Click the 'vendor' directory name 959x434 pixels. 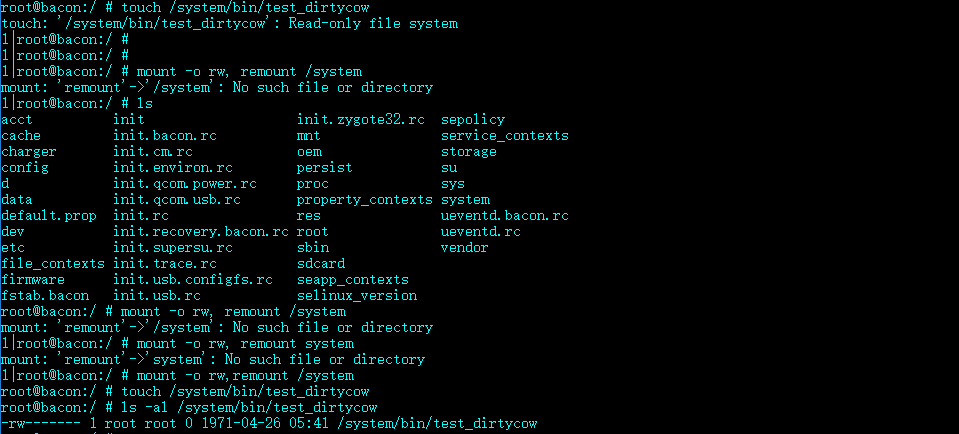point(465,248)
